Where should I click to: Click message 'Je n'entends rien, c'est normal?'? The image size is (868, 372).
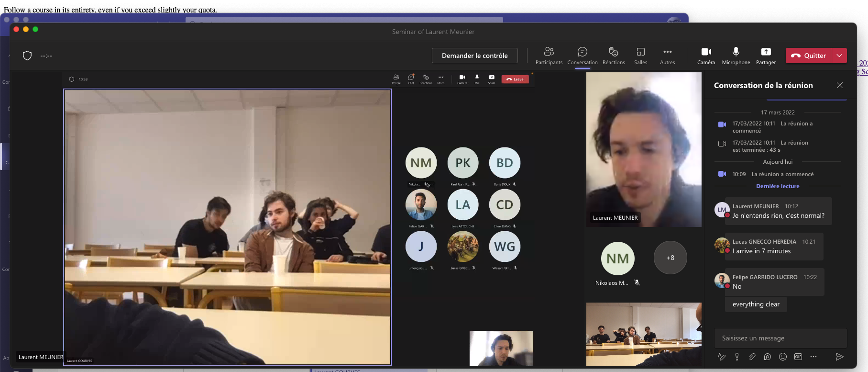(779, 215)
